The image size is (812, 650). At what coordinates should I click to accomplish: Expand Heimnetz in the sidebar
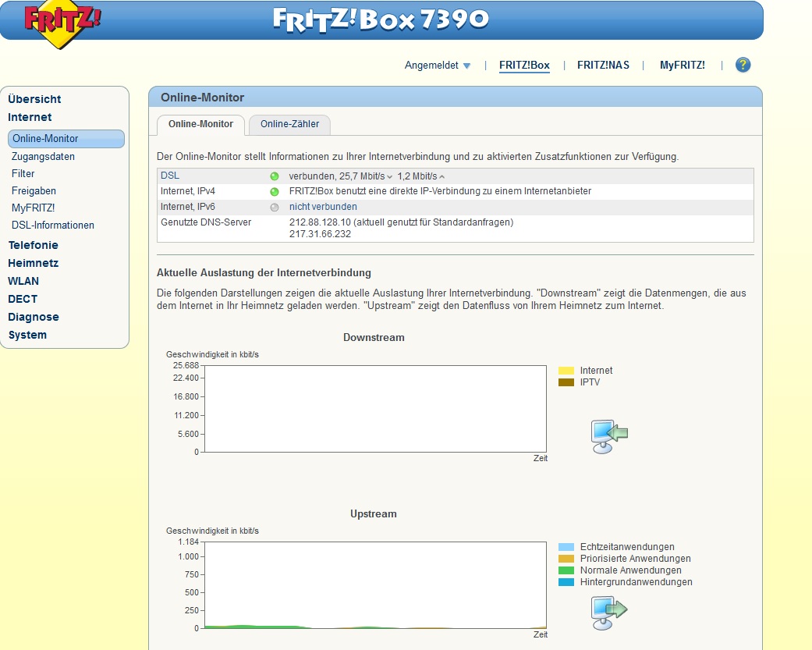pyautogui.click(x=33, y=263)
